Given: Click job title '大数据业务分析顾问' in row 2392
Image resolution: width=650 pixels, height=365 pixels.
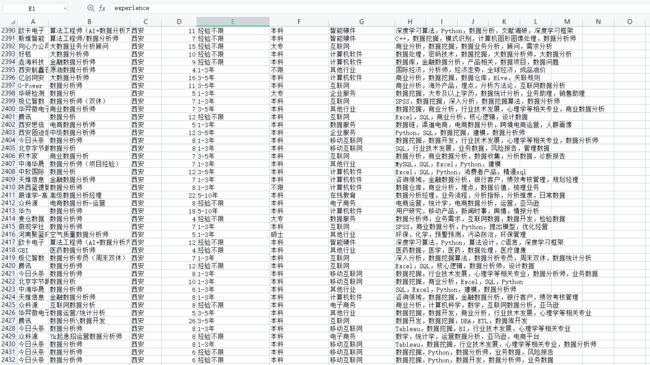Looking at the screenshot, I should 79,46.
